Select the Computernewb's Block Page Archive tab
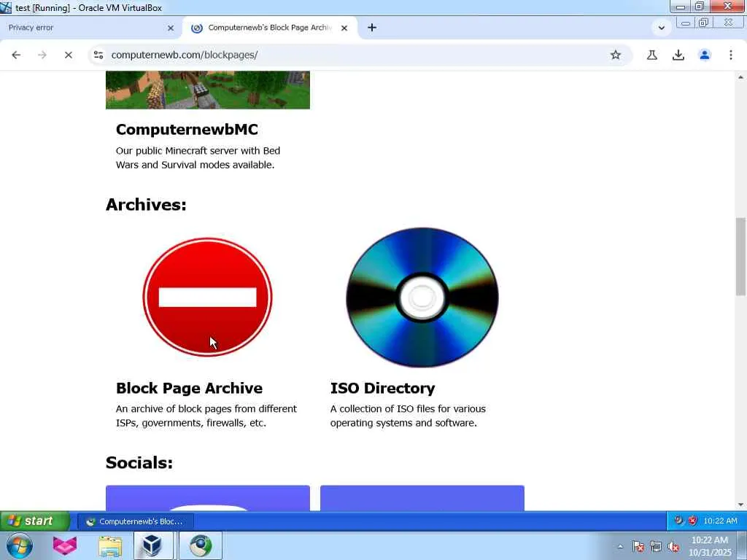747x560 pixels. tap(270, 28)
